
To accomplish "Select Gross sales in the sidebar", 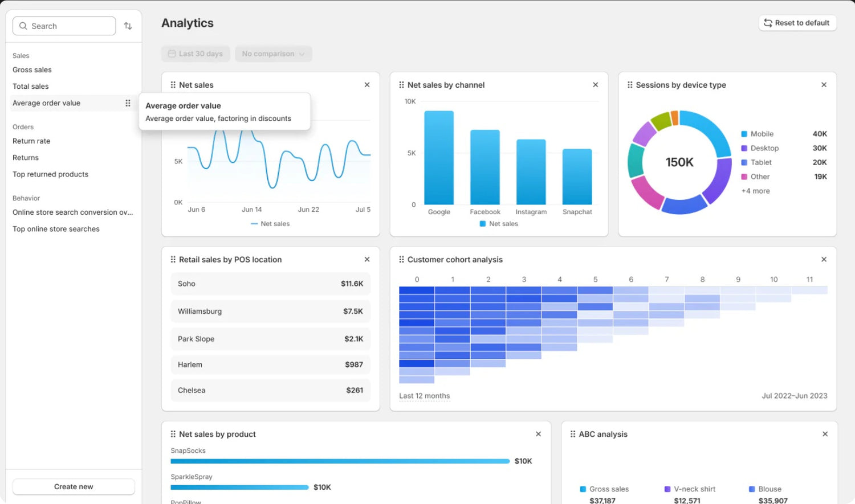I will coord(32,70).
